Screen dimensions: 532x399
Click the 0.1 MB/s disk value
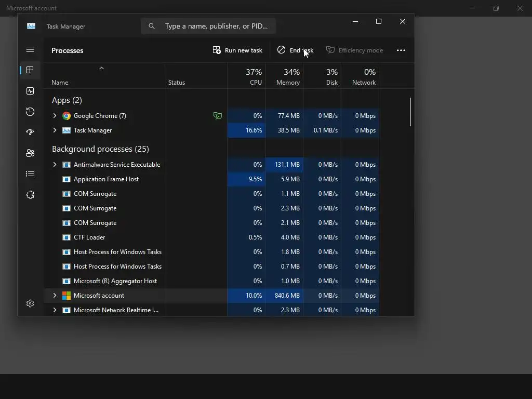tap(326, 130)
